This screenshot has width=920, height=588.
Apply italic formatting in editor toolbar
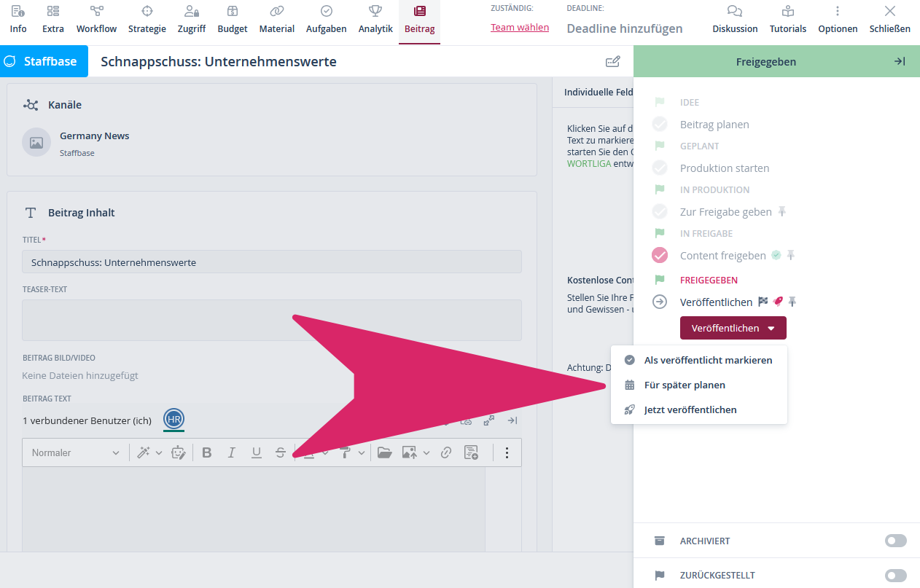point(232,452)
